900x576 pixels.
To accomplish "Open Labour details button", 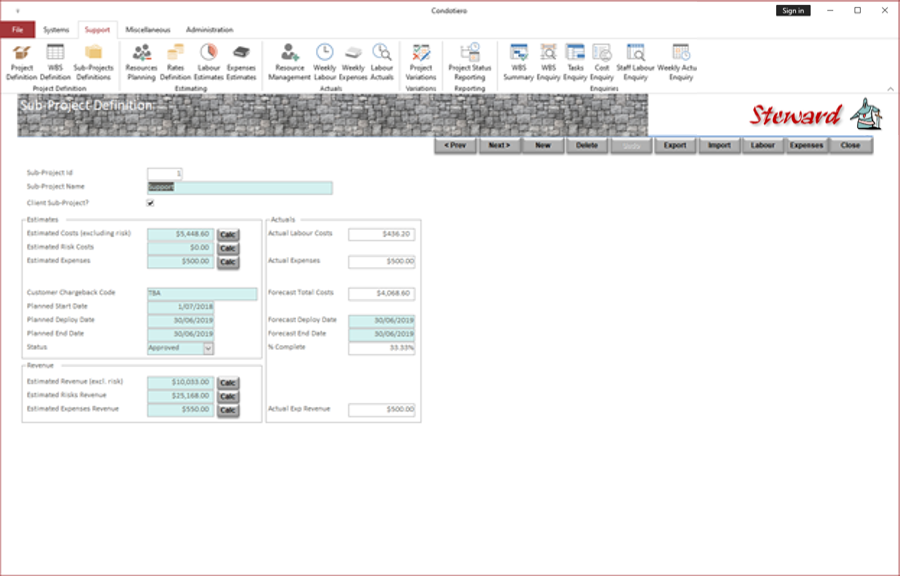I will 763,146.
